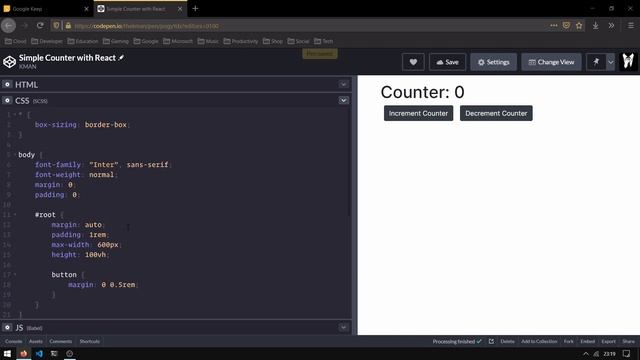Open the downloads arrow icon
The image size is (640, 360).
coord(596,25)
